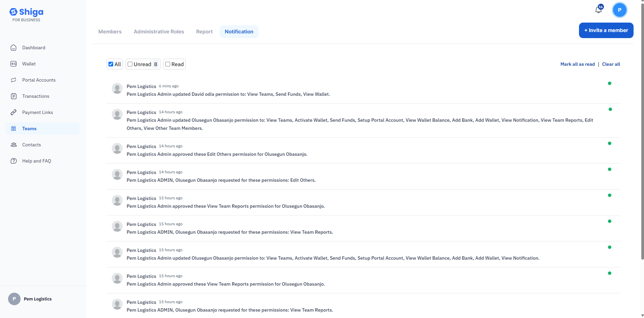The width and height of the screenshot is (644, 318).
Task: Click the 6 mins ago timestamp
Action: pos(169,86)
